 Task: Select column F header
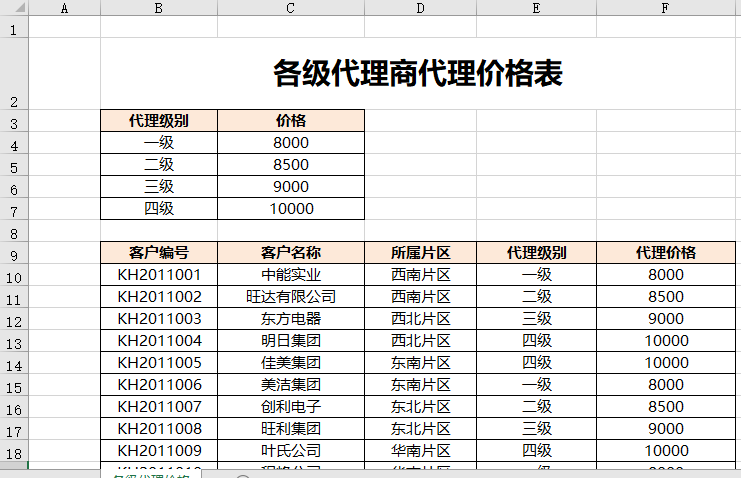coord(666,8)
